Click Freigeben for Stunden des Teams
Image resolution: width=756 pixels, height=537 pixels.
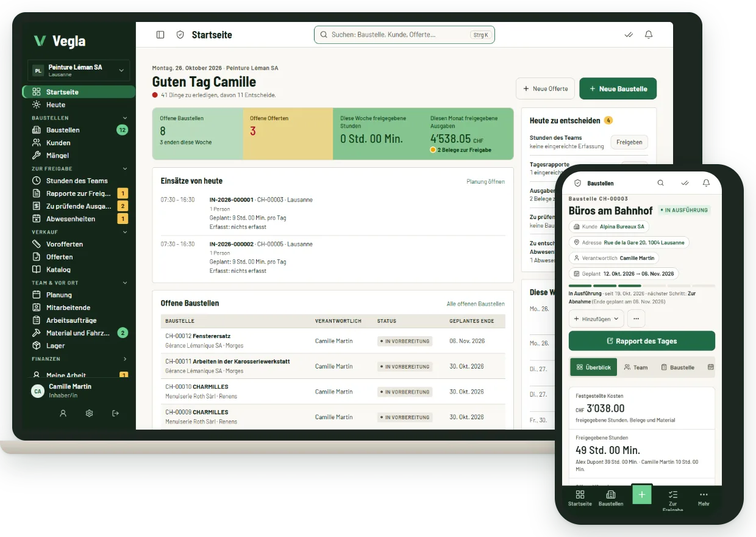pyautogui.click(x=629, y=142)
